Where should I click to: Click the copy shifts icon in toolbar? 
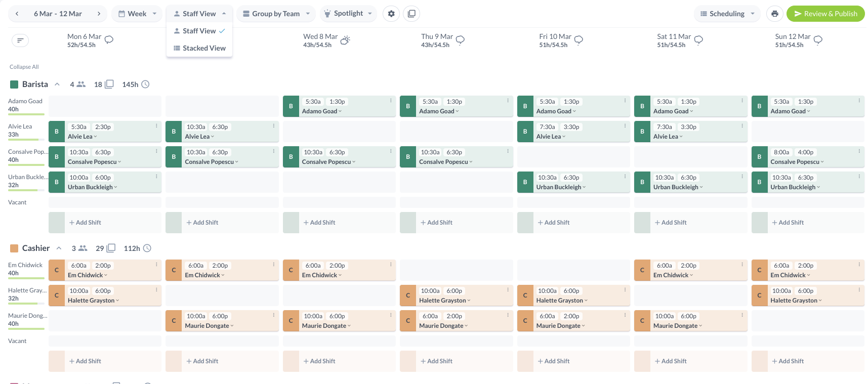tap(411, 14)
